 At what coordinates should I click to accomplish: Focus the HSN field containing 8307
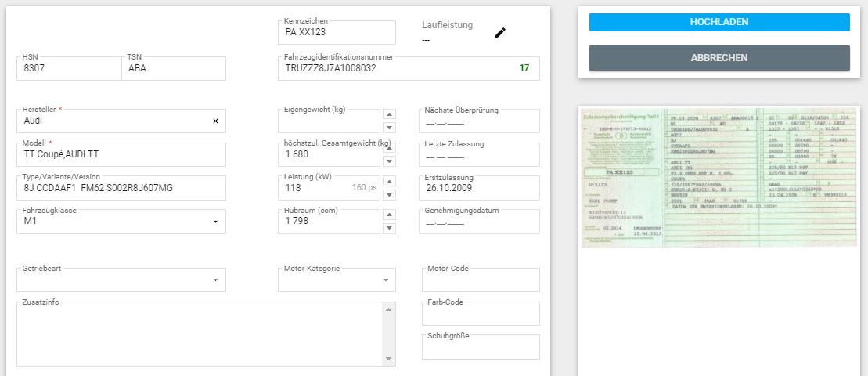coord(69,68)
